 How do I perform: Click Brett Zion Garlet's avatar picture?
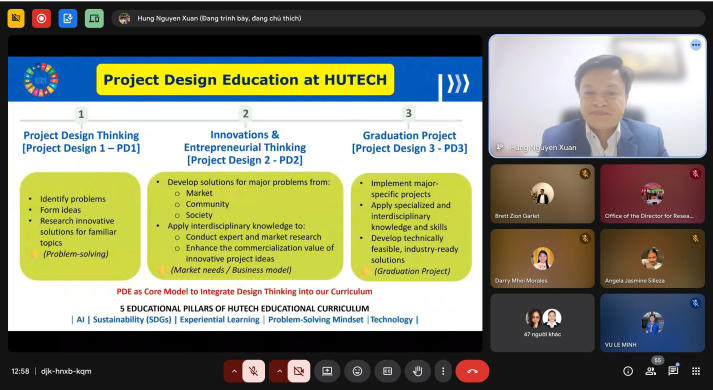coord(542,194)
